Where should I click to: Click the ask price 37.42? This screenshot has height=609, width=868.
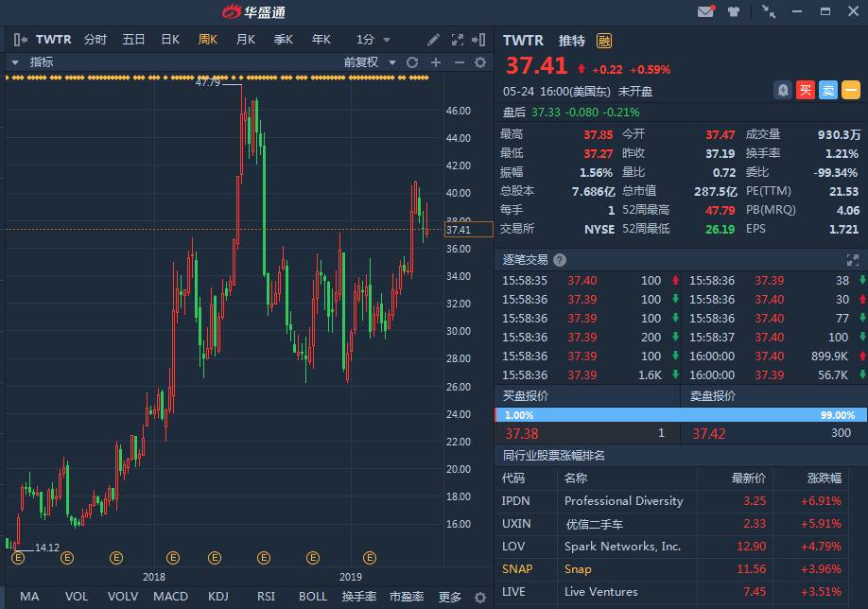point(708,434)
